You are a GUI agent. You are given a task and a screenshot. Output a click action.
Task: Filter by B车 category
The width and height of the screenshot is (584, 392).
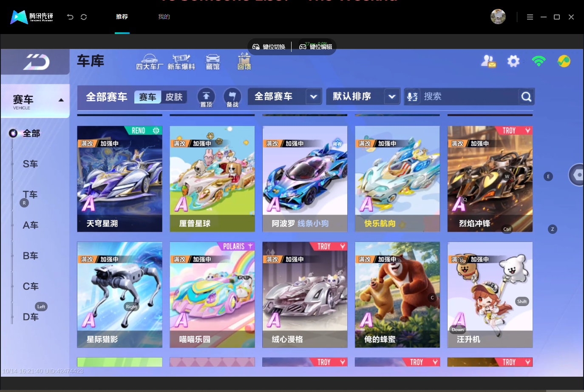pos(30,256)
